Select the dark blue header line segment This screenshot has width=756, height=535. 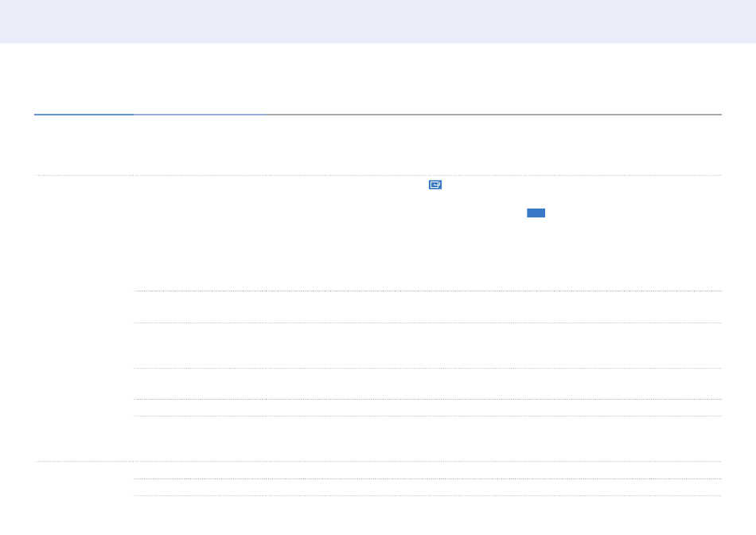coord(84,115)
